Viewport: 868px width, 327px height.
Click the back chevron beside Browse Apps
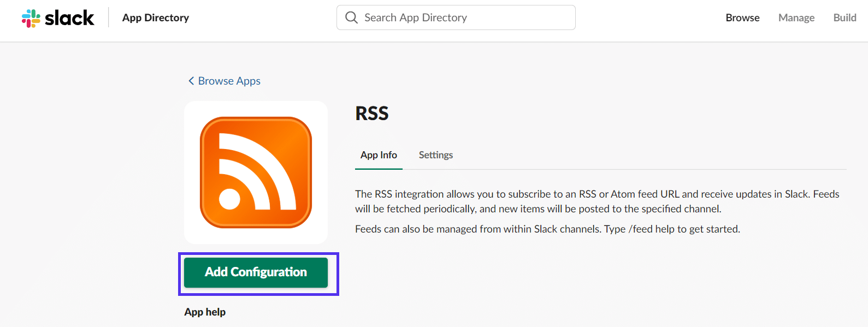(191, 81)
